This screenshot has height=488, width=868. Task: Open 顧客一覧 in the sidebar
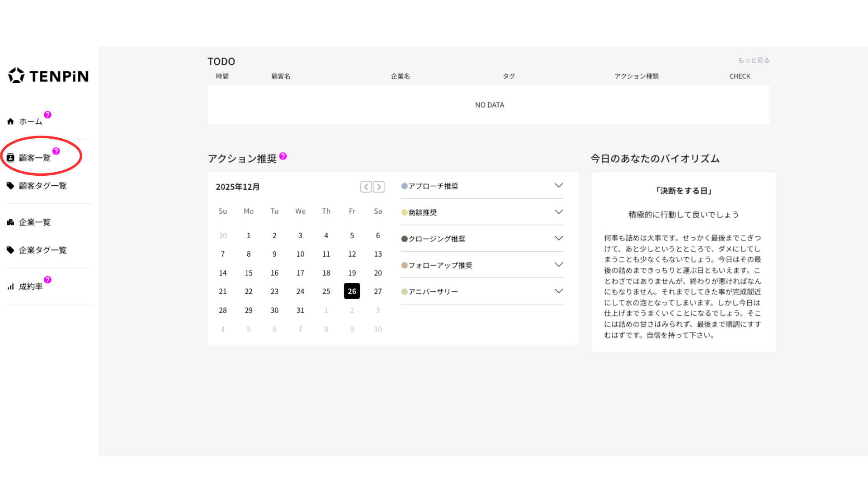point(34,158)
